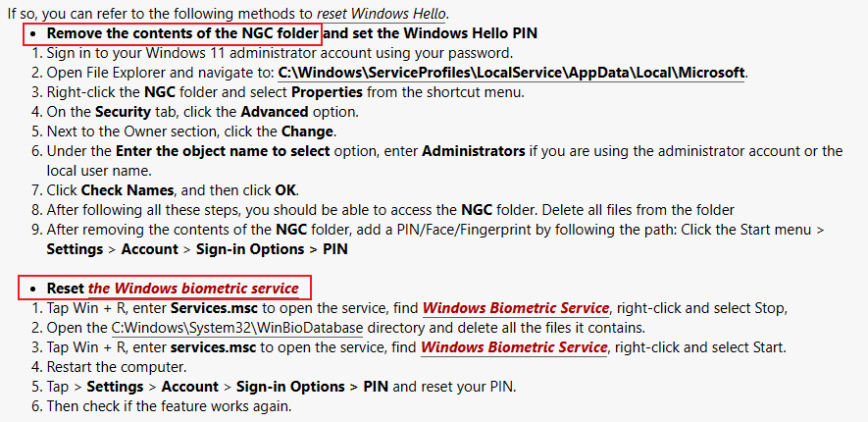The image size is (868, 422).
Task: Click the 'Remove the contents of the NGC folder' heading
Action: click(183, 33)
